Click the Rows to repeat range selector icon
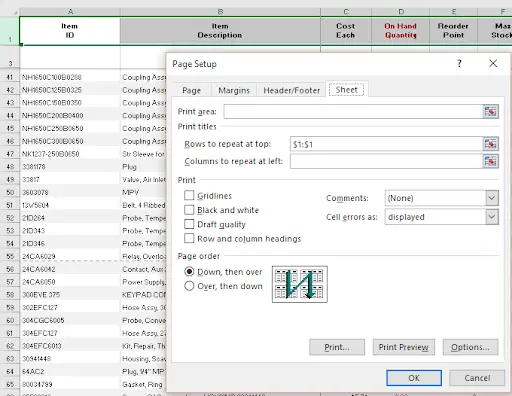Screen dimensions: 512x396 tap(490, 144)
